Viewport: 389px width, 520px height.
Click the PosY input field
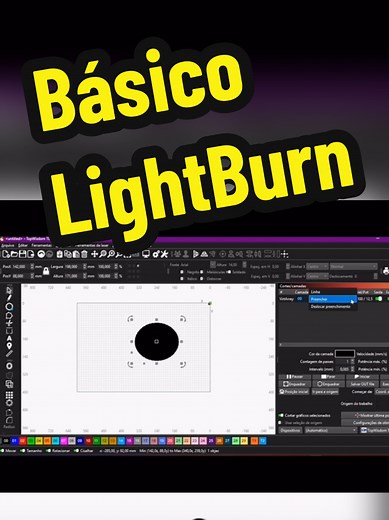(21, 276)
